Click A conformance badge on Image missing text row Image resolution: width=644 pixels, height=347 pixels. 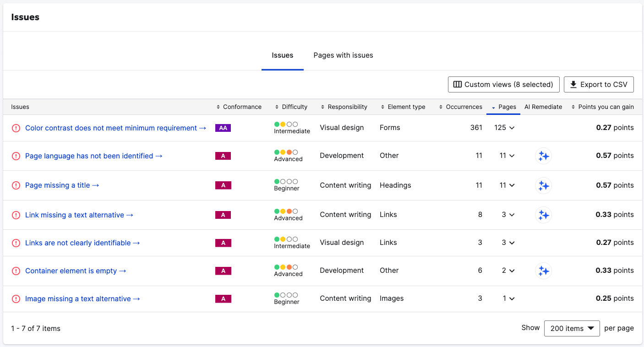[x=223, y=299]
